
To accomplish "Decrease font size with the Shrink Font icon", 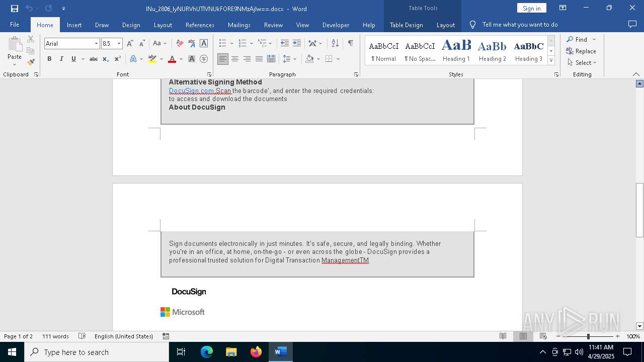I will [142, 43].
